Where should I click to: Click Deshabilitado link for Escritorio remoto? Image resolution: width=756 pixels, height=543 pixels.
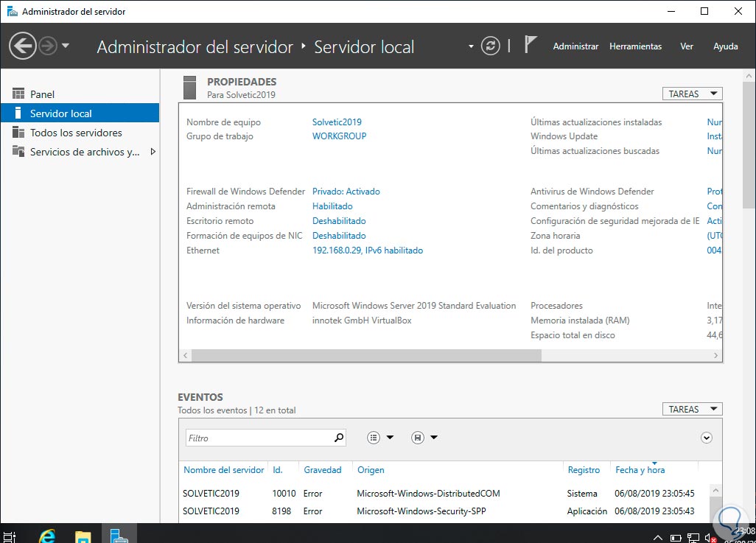tap(339, 221)
